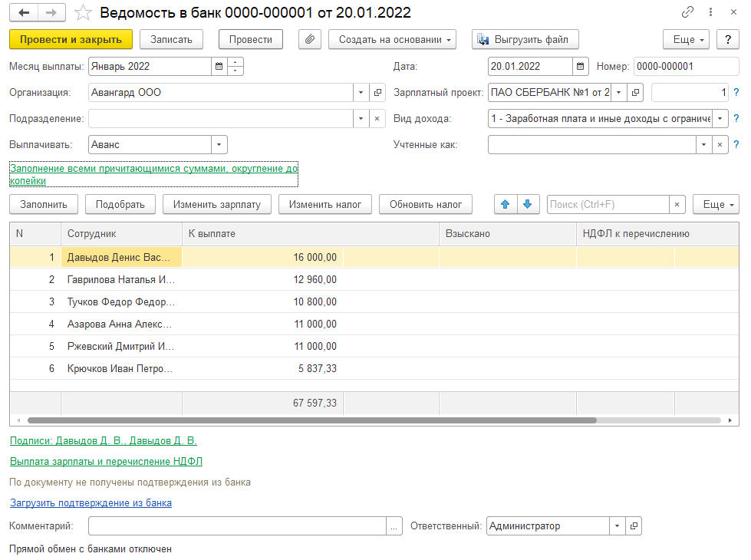Show help hint next to Вид дохода
The image size is (751, 560).
pos(736,118)
